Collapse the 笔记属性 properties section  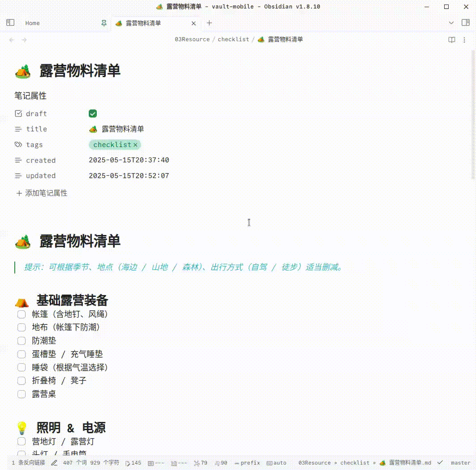click(x=30, y=96)
